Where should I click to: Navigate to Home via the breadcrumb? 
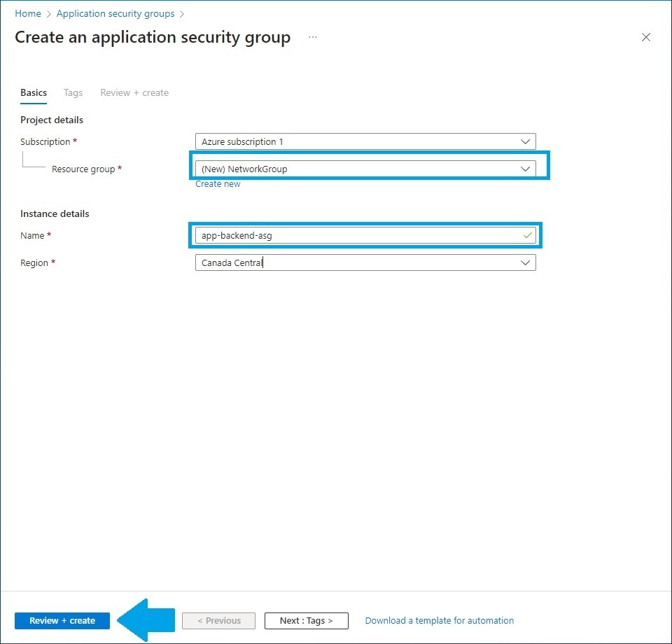coord(27,13)
